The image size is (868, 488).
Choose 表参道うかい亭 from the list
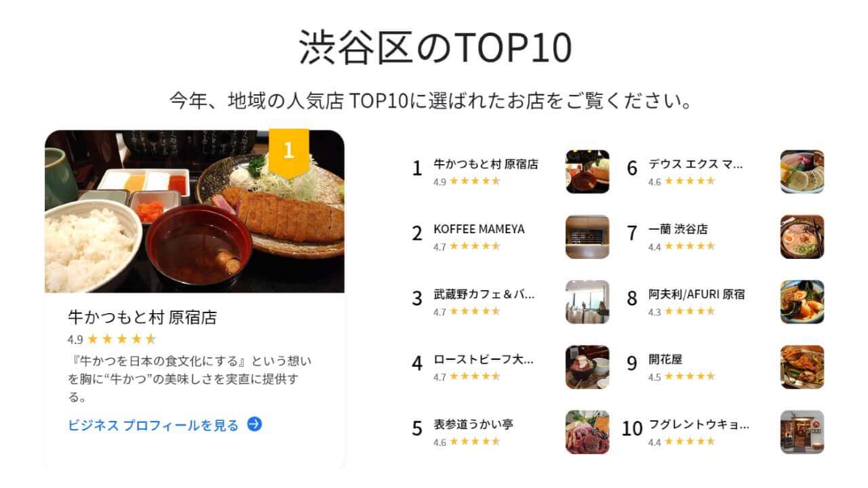[473, 425]
